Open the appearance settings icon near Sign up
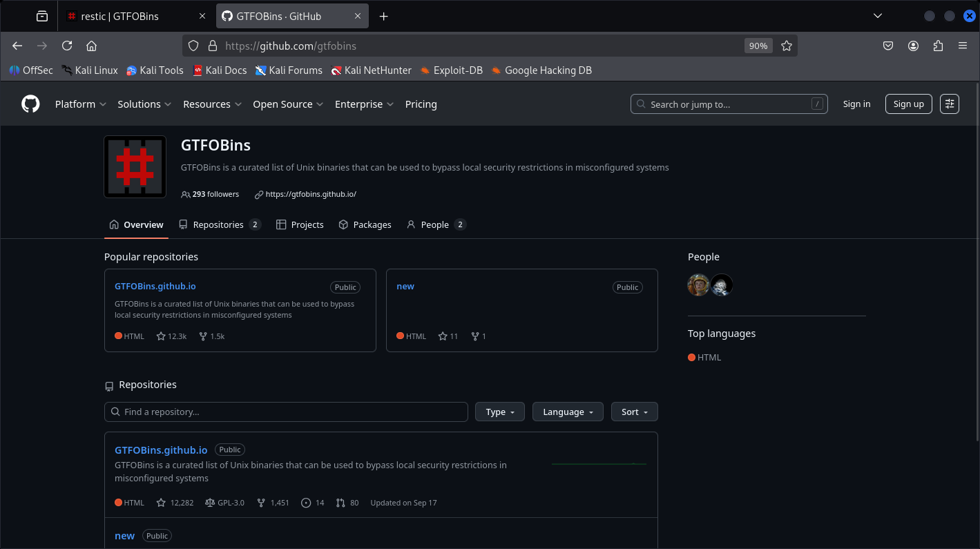 [949, 104]
